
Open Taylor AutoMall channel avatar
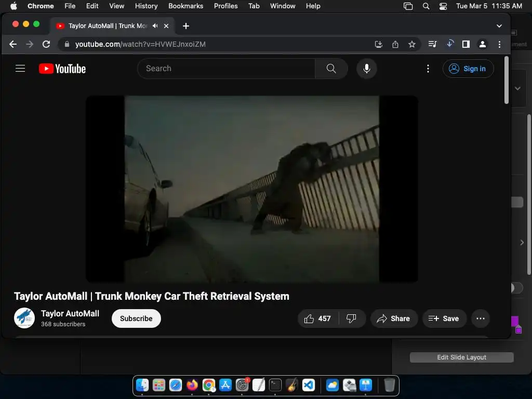tap(24, 318)
